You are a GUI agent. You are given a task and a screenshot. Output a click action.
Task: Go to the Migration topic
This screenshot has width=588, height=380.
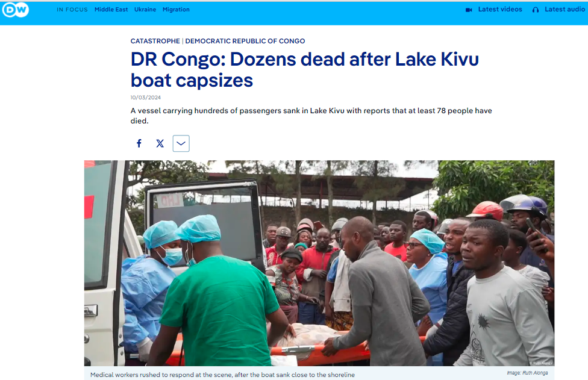[176, 10]
